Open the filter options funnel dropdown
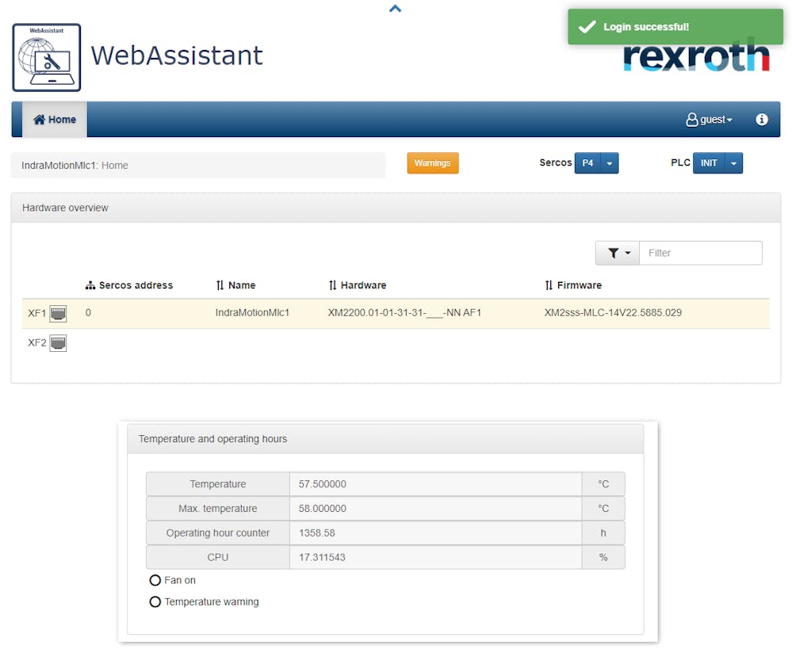The image size is (792, 672). point(618,253)
